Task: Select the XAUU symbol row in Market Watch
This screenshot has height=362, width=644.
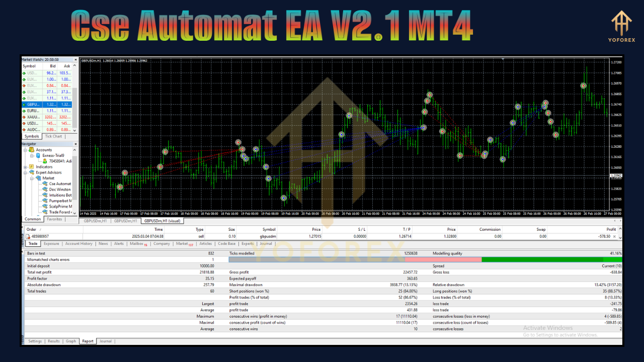Action: pos(33,117)
